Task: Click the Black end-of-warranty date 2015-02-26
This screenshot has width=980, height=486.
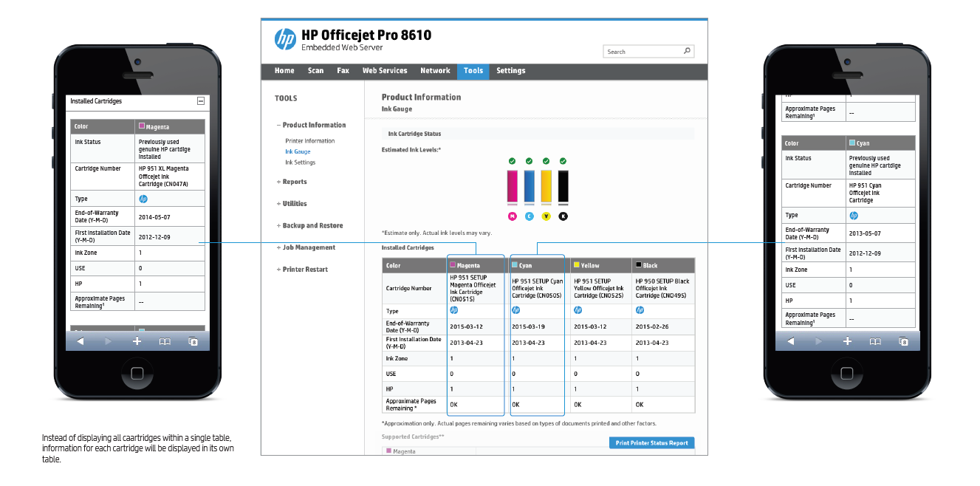Action: click(651, 326)
